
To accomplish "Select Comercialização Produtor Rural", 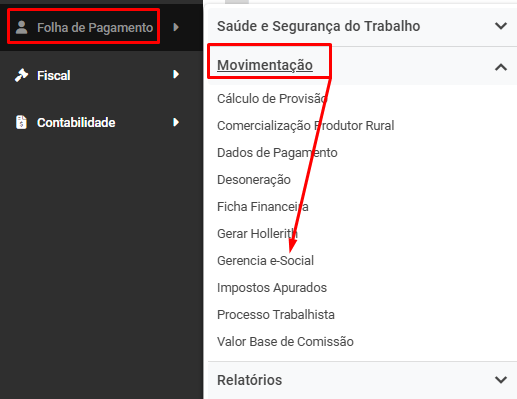I will tap(306, 126).
